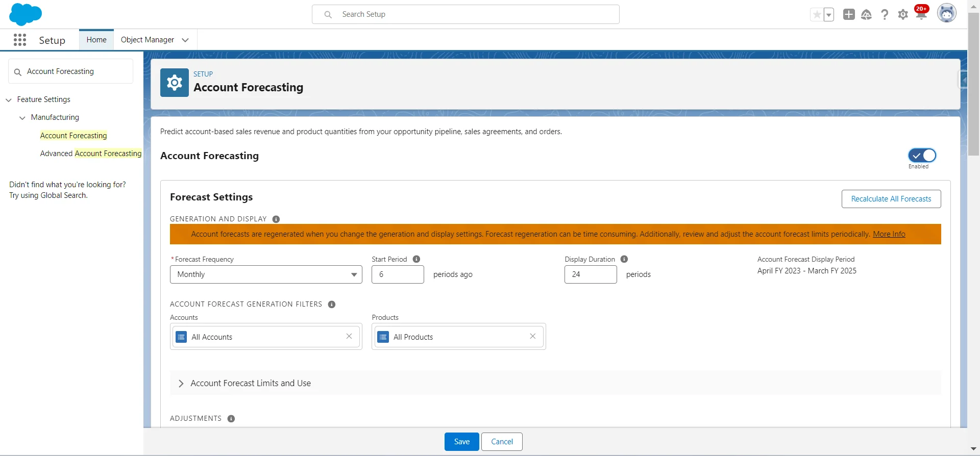
Task: Open the favorites list dropdown arrow
Action: pyautogui.click(x=829, y=15)
